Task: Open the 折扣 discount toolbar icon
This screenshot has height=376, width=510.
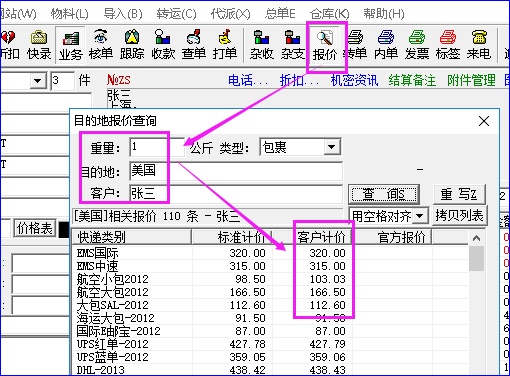Action: (9, 45)
